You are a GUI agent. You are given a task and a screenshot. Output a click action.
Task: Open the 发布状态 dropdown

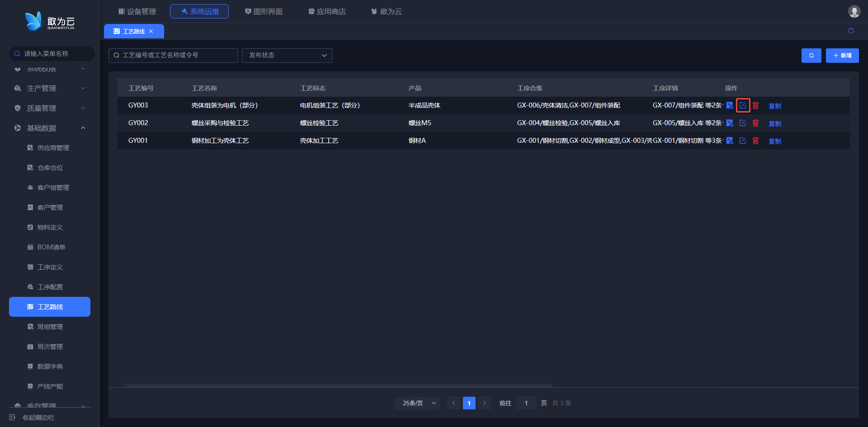pyautogui.click(x=287, y=55)
